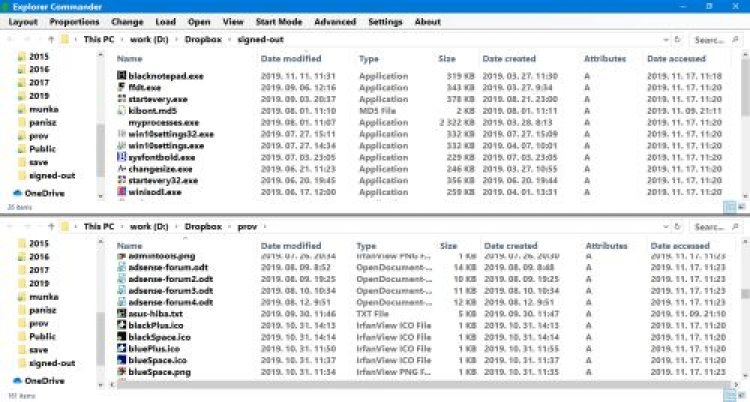
Task: Open the Start Mode menu
Action: [x=277, y=21]
